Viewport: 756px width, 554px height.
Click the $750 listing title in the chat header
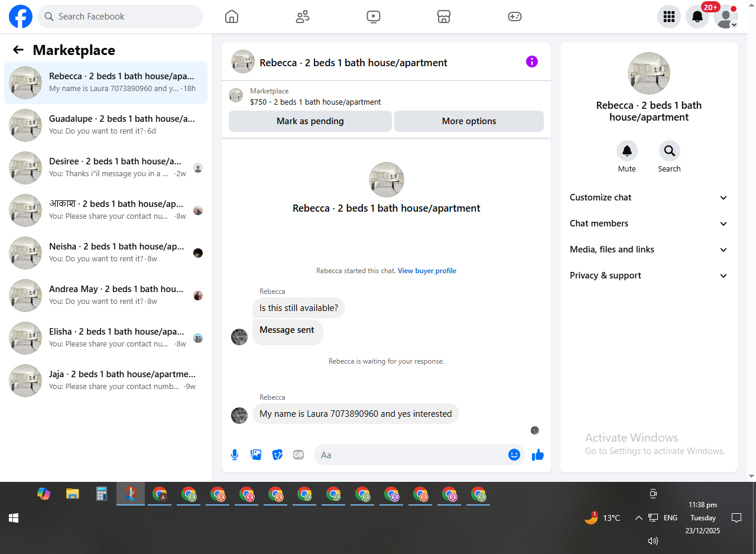tap(316, 102)
